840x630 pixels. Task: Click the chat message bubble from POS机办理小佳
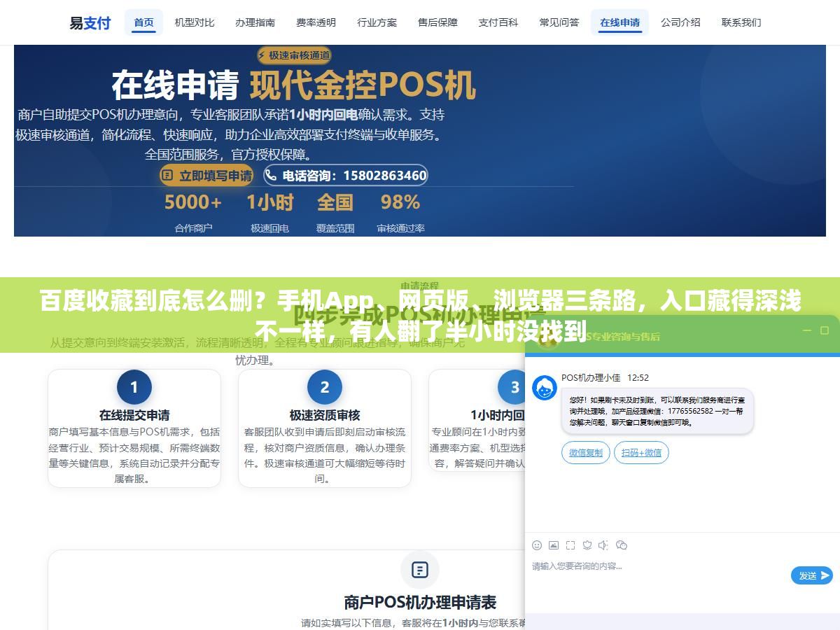657,411
